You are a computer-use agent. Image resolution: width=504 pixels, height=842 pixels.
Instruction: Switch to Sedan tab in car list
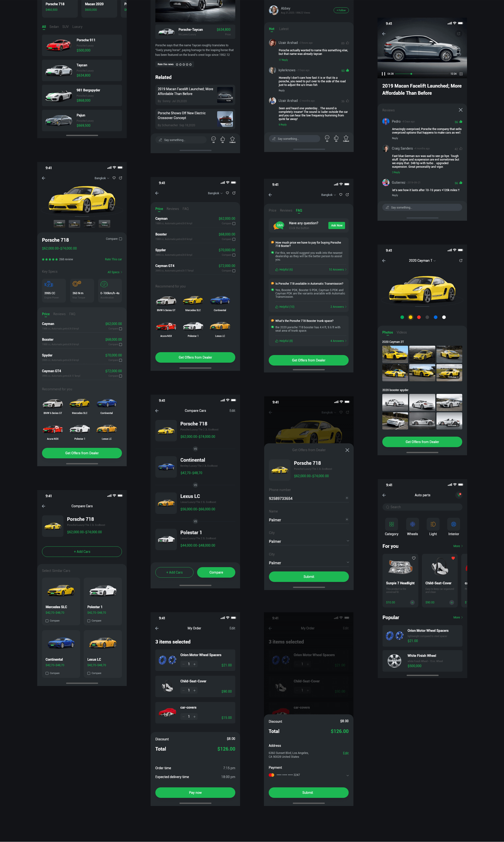[54, 26]
